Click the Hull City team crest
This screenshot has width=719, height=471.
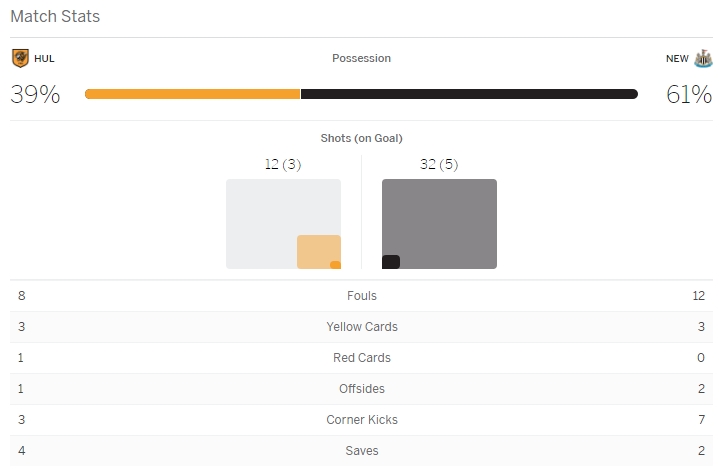pos(20,58)
